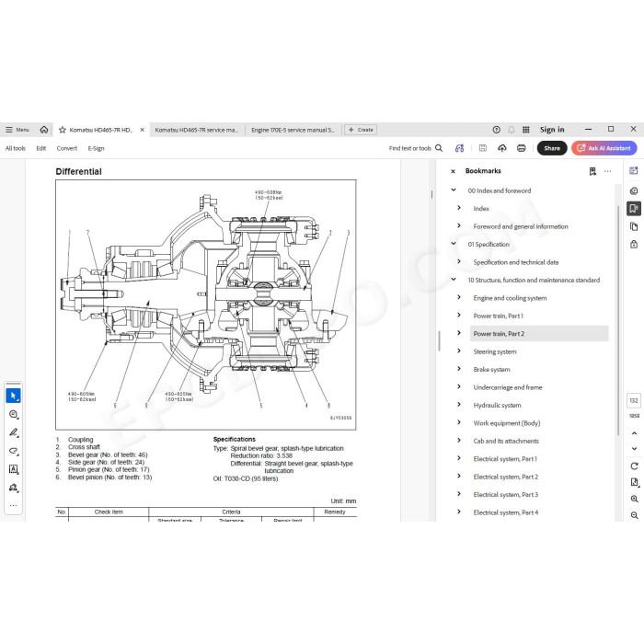Open Electrical system, Part 3 bookmark
644x644 pixels.
506,495
